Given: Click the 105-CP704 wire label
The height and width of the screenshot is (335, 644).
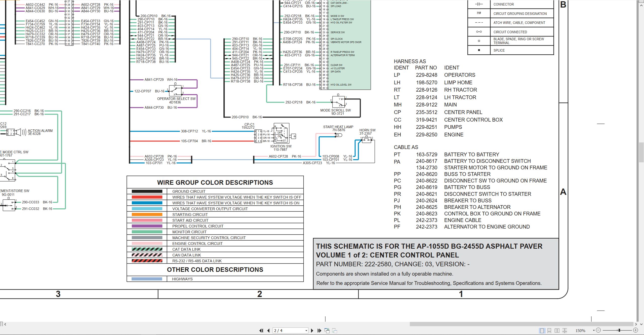Looking at the screenshot, I should coord(189,141).
